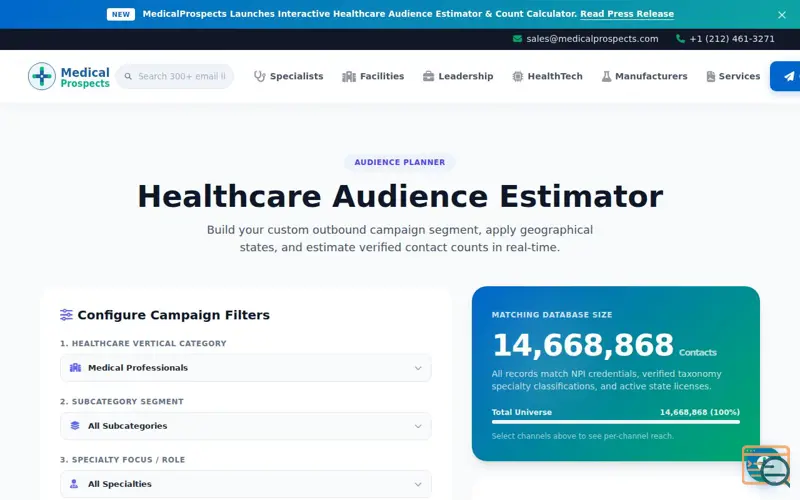Click the Medical Professionals category icon
This screenshot has height=500, width=800.
point(76,367)
